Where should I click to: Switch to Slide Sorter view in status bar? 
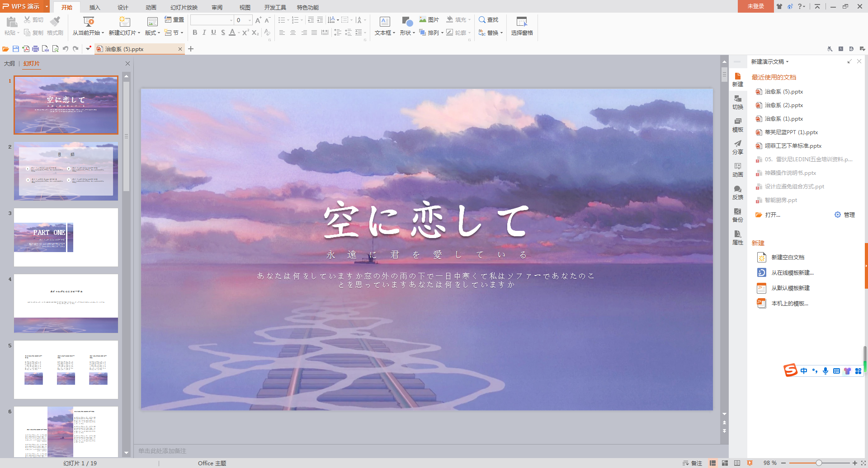(x=725, y=463)
